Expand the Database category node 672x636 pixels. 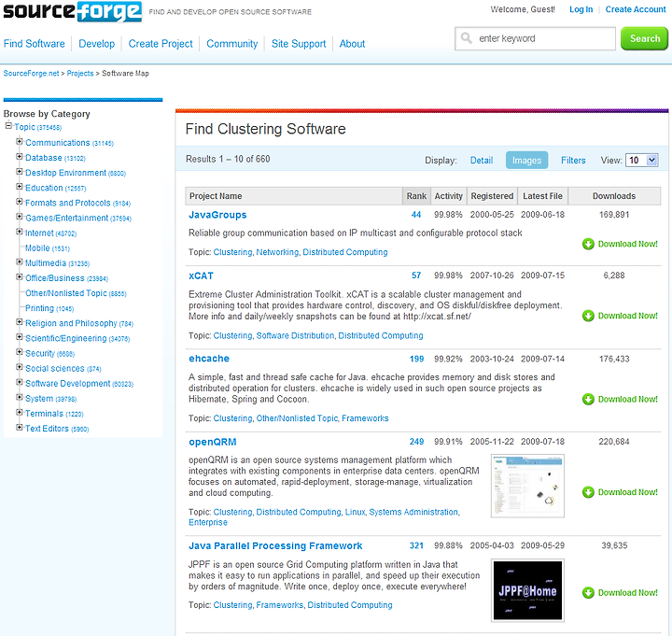(x=20, y=157)
